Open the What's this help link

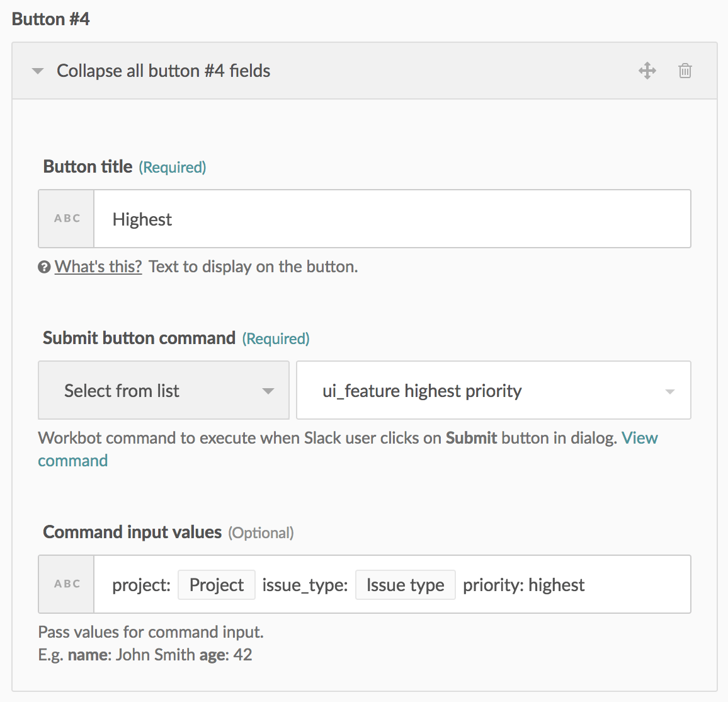point(98,267)
